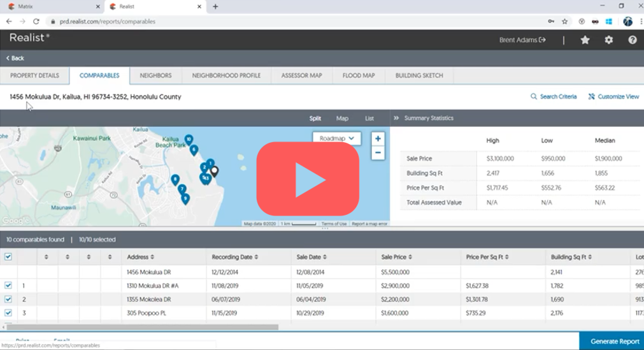This screenshot has width=644, height=350.
Task: Open Neighborhood Profile tab
Action: tap(226, 76)
